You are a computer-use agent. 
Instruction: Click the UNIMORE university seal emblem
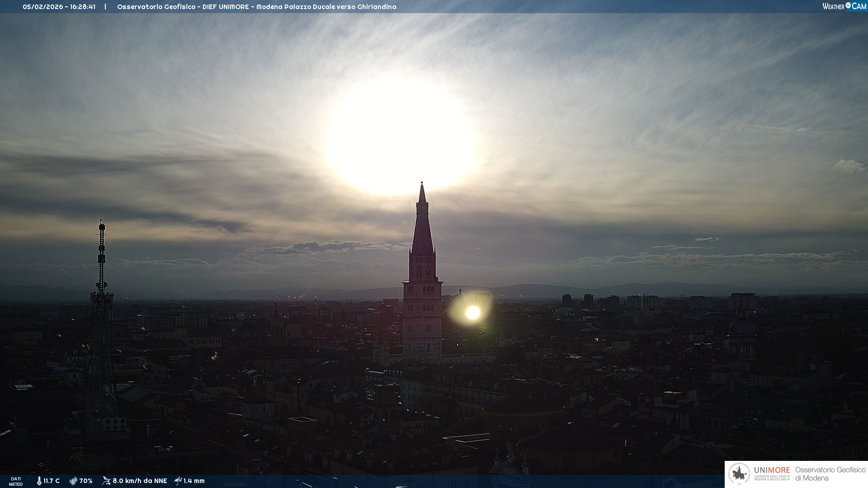point(739,474)
